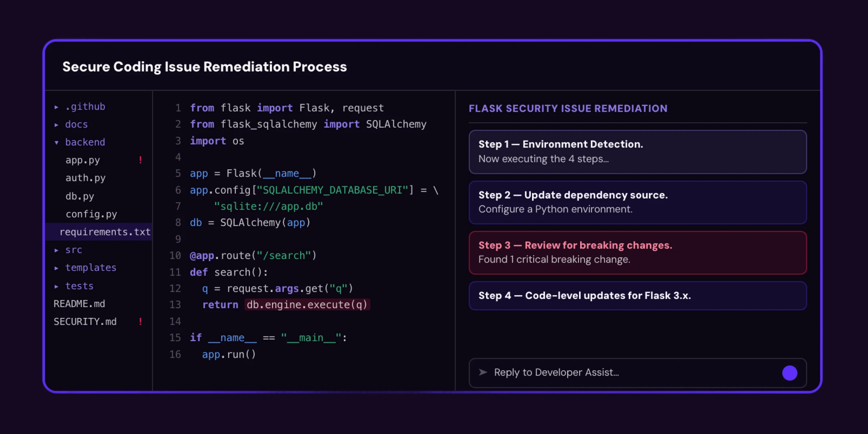Screen dimensions: 868x434
Task: Click the @app.route("/search") decorator line
Action: point(253,255)
